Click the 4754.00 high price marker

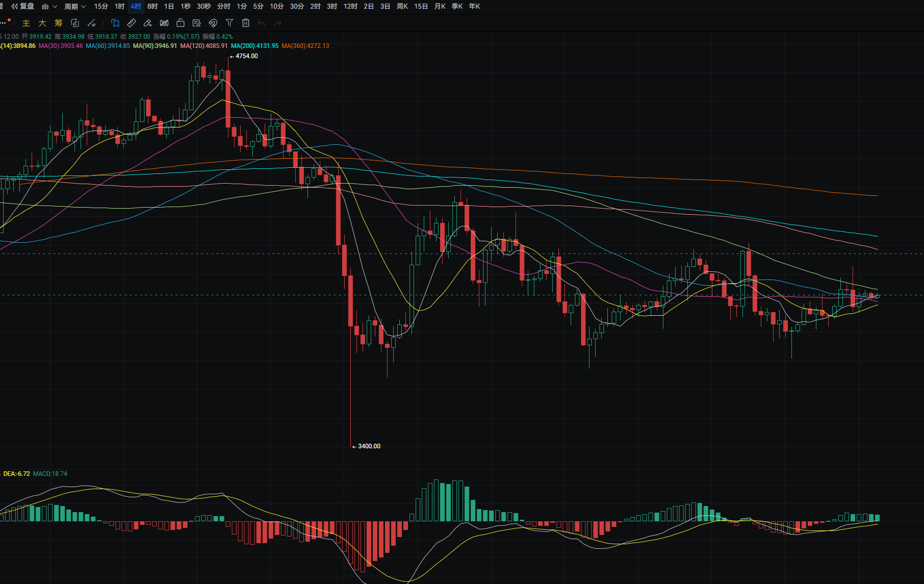(246, 56)
